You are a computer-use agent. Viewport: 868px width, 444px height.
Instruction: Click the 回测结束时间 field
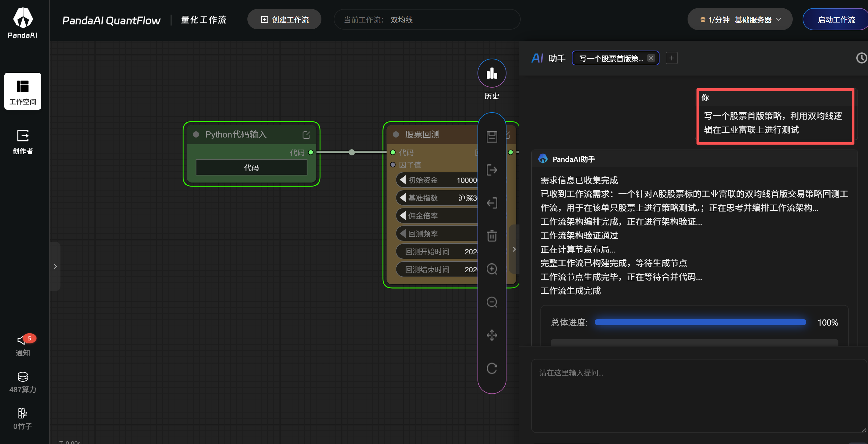pyautogui.click(x=437, y=269)
